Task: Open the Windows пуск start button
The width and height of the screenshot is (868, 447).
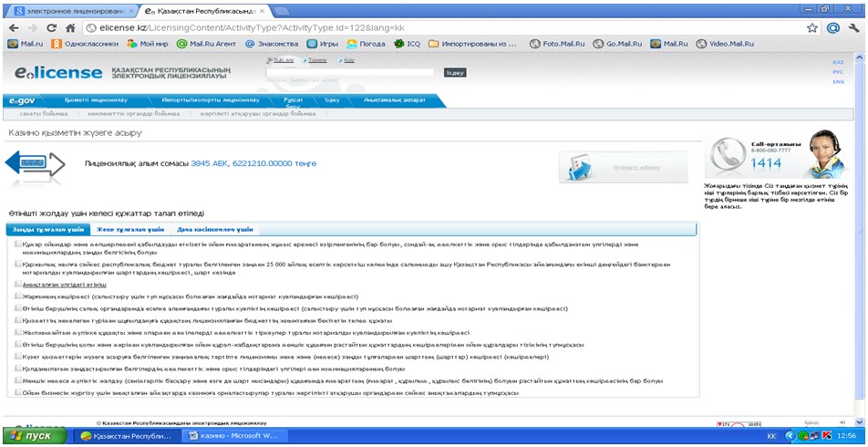Action: pos(36,436)
